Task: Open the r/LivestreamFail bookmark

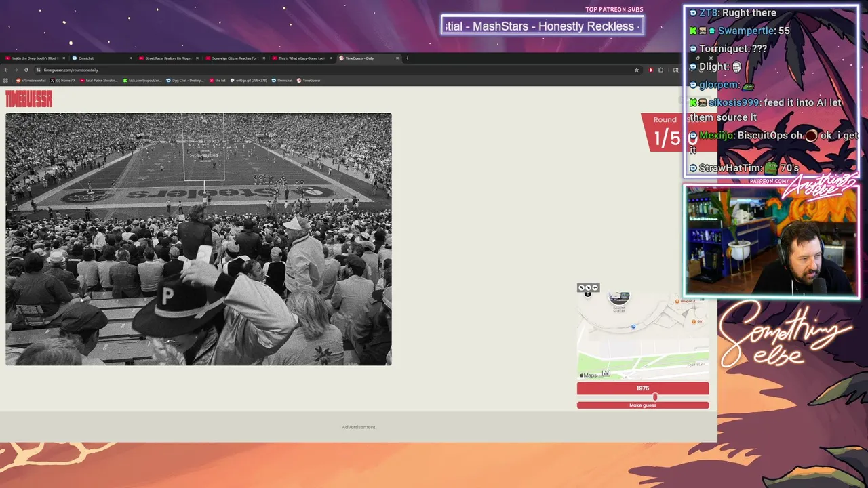Action: tap(31, 80)
